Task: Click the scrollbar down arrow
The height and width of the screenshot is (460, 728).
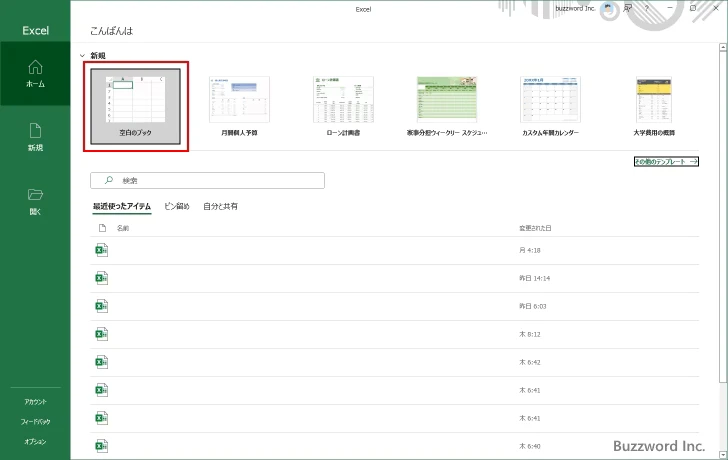Action: [x=723, y=454]
